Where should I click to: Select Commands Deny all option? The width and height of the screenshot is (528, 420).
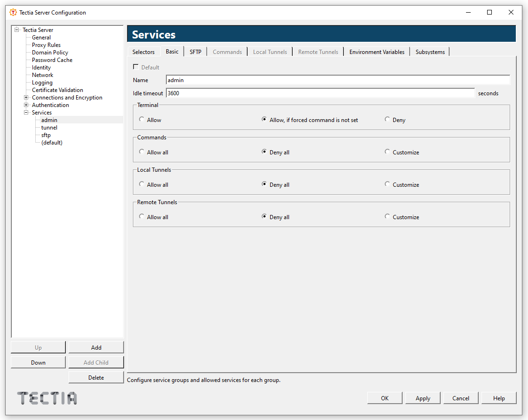264,152
